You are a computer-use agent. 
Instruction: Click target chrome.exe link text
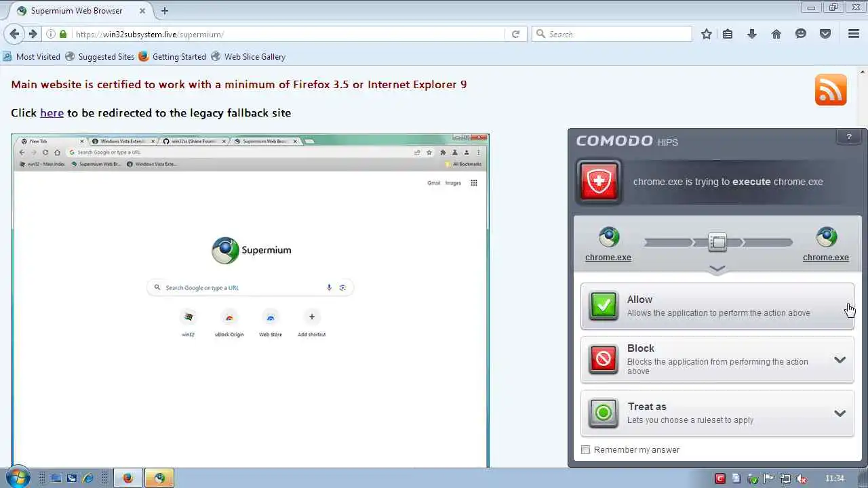pyautogui.click(x=826, y=258)
